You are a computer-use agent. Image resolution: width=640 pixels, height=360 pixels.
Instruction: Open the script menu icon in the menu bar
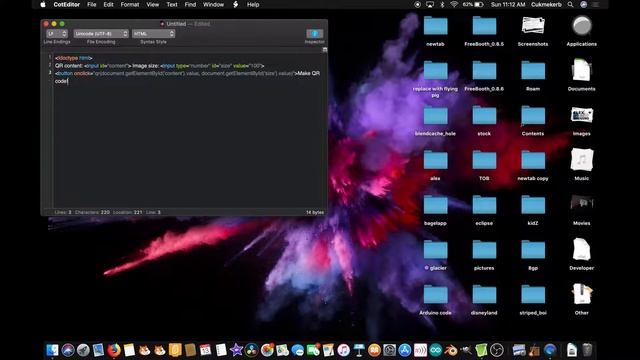(x=236, y=4)
